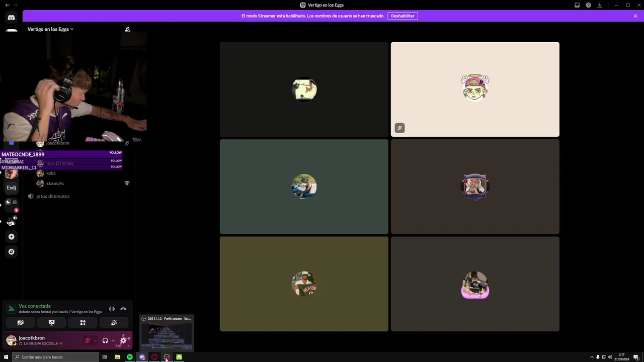Viewport: 644px width, 362px height.
Task: Toggle deafen headphones in user panel
Action: point(105,340)
